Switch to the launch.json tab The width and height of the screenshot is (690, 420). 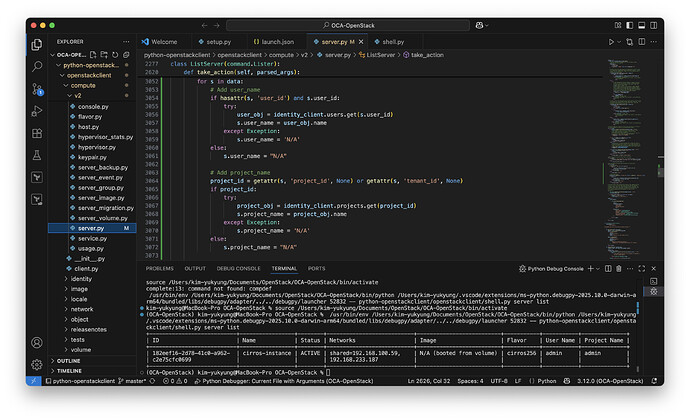point(277,42)
